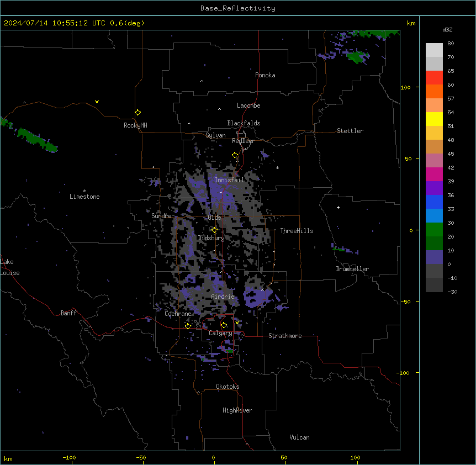
Task: Click the dBZ legend heading
Action: (x=447, y=29)
